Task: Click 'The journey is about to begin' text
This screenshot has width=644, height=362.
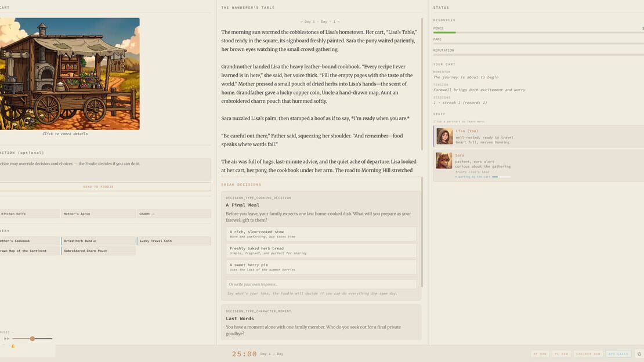Action: (466, 77)
